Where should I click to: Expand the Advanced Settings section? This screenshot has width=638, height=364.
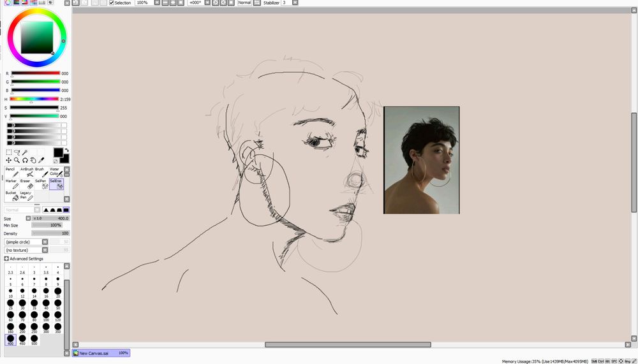click(x=6, y=259)
